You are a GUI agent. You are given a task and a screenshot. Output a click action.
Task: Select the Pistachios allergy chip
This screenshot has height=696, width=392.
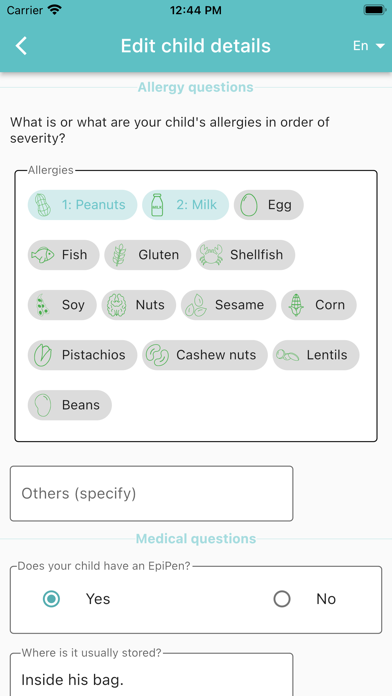click(x=83, y=355)
